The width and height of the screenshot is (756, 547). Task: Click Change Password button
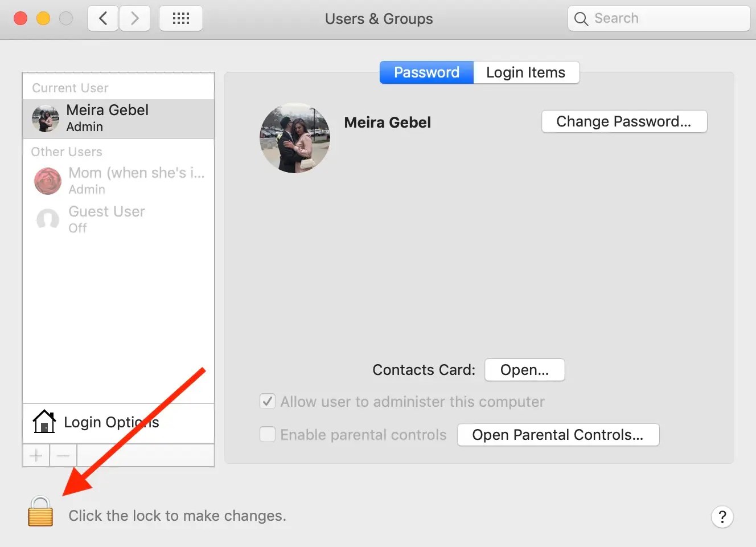[624, 121]
